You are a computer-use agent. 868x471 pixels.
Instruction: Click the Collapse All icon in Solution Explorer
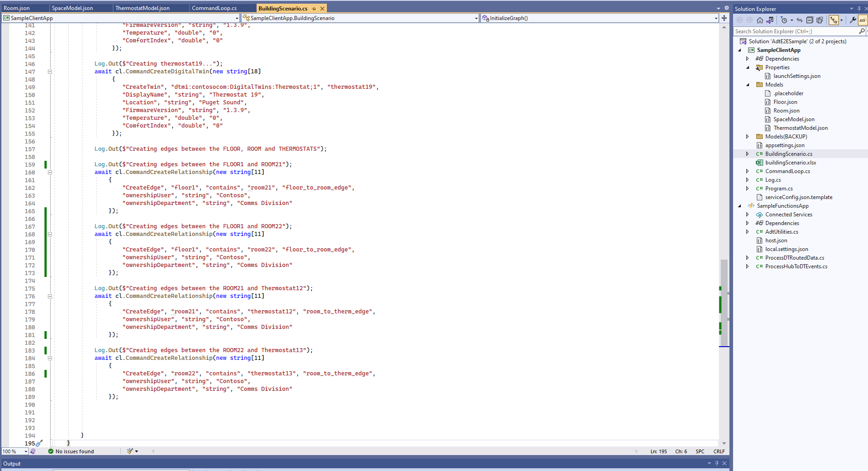click(x=810, y=20)
